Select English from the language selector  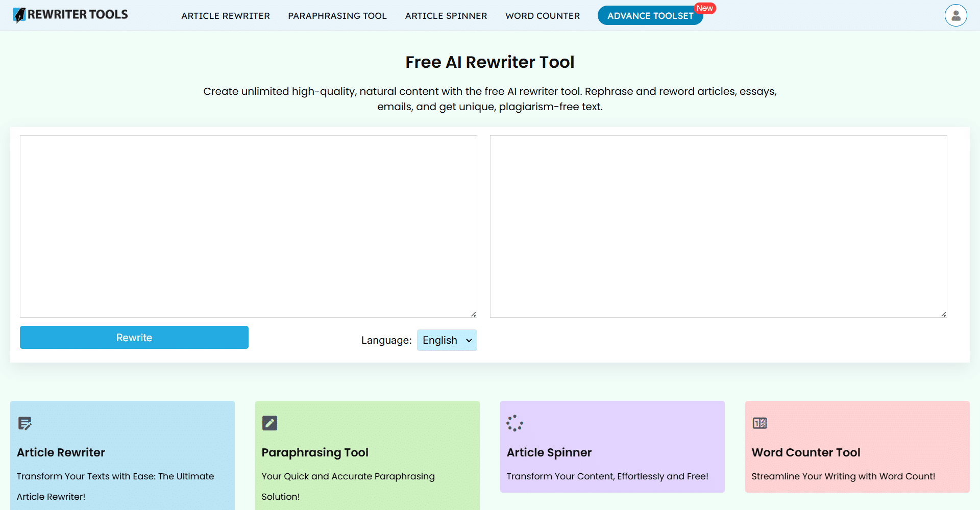tap(447, 340)
